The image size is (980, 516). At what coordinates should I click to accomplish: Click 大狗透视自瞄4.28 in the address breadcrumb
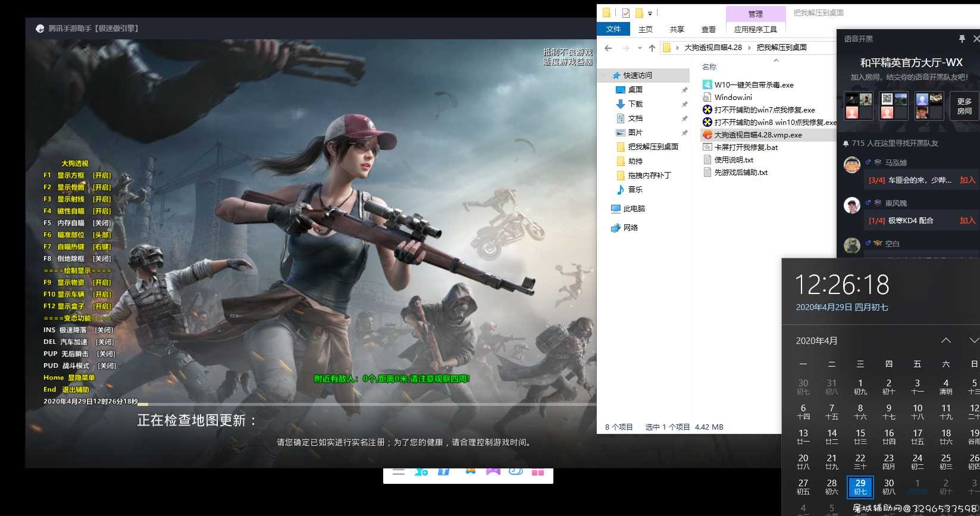click(713, 48)
